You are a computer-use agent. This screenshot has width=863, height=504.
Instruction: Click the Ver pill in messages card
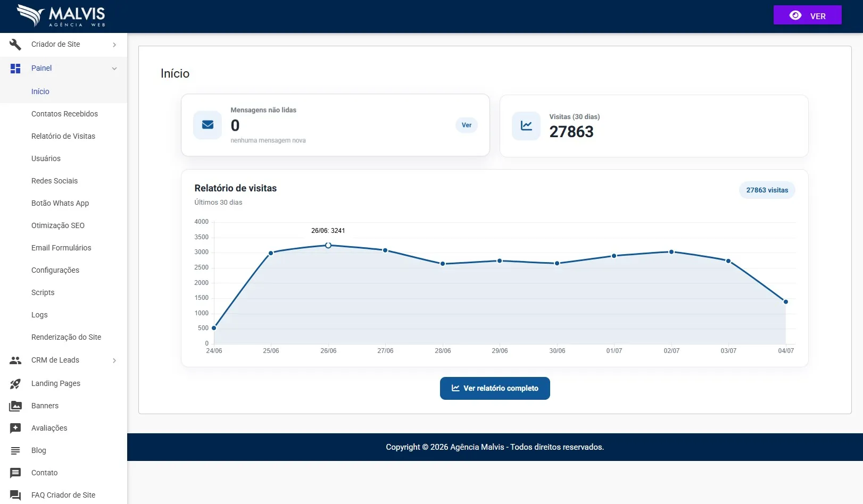tap(467, 125)
